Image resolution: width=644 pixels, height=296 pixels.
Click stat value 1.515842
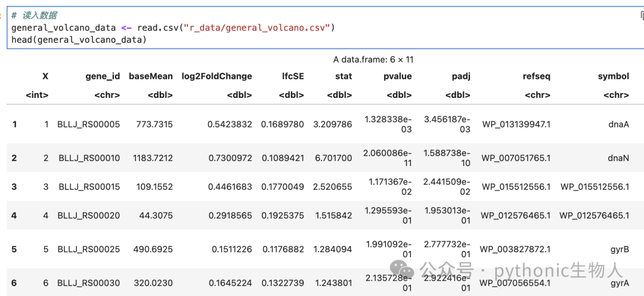[333, 215]
